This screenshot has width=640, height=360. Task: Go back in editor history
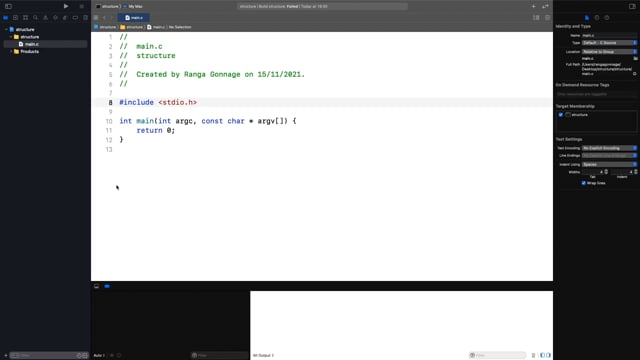[104, 18]
